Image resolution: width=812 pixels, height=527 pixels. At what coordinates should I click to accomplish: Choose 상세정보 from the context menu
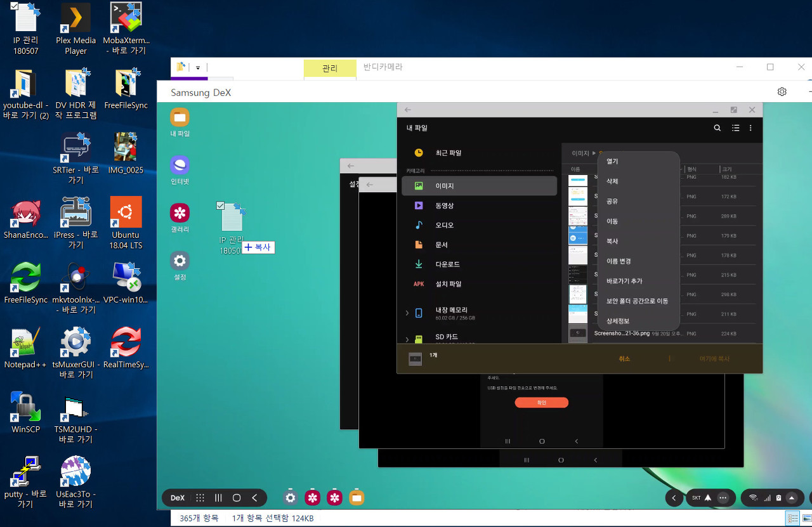tap(638, 321)
